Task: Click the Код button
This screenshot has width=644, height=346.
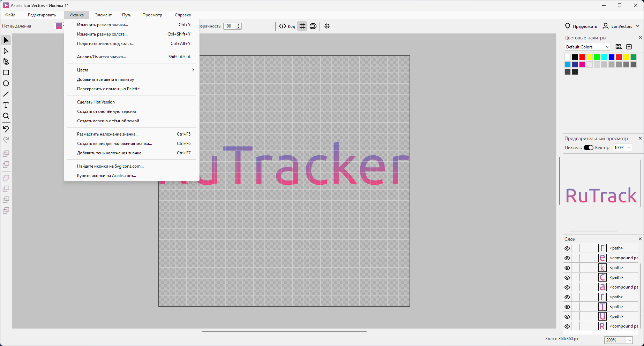Action: (x=287, y=26)
